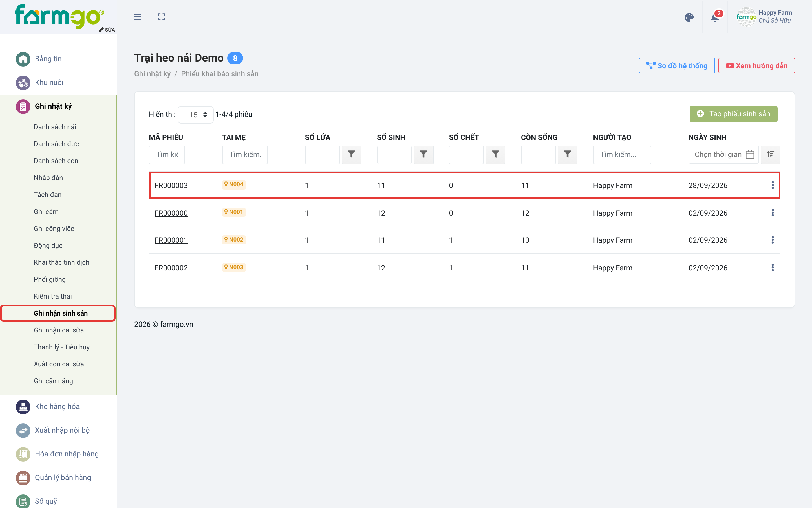Open row actions for FR000001

pyautogui.click(x=773, y=240)
